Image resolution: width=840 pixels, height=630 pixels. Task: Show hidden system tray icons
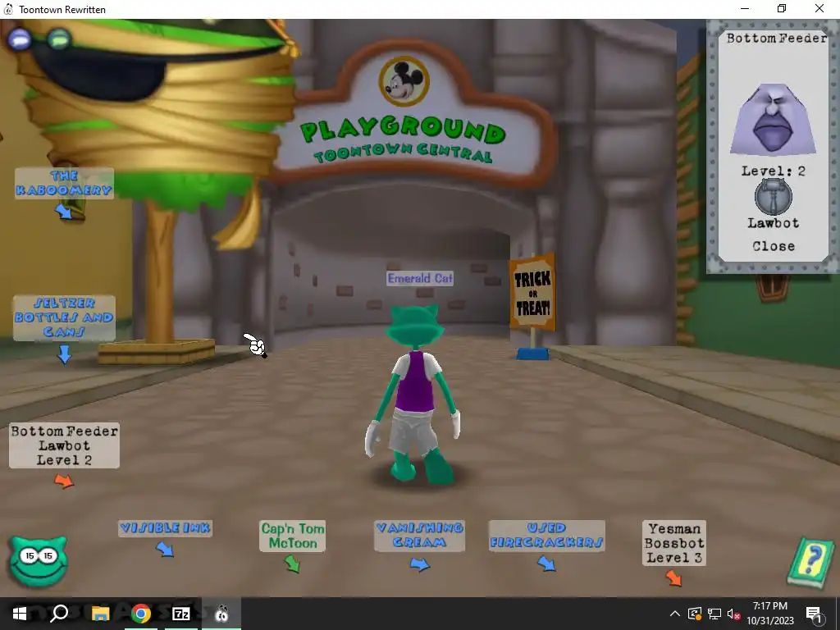(675, 614)
